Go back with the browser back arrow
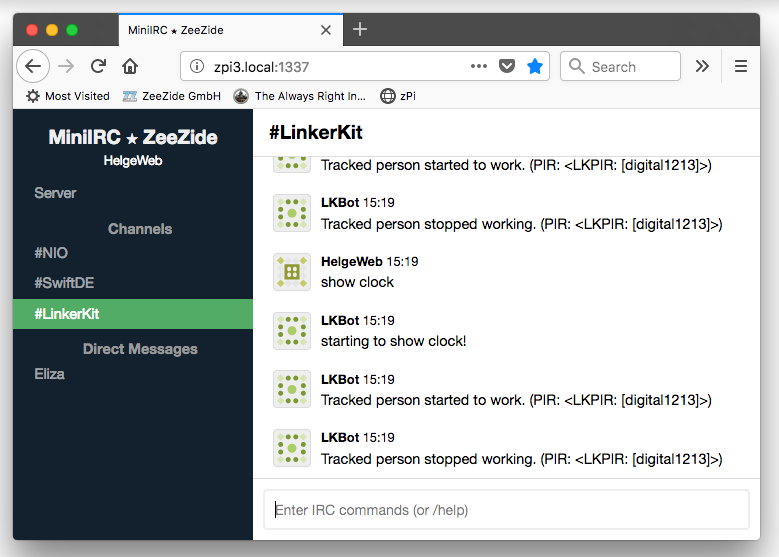This screenshot has width=779, height=557. 33,66
